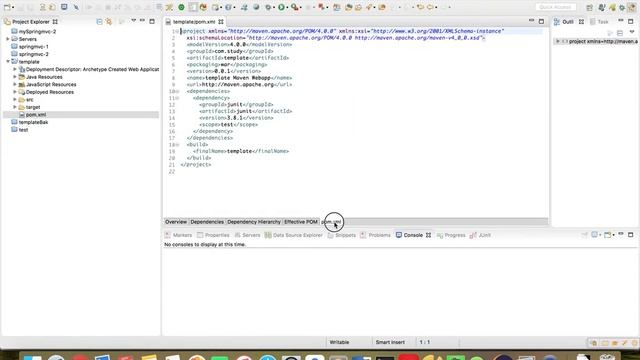Expand the target folder
The image size is (640, 360).
pyautogui.click(x=15, y=107)
